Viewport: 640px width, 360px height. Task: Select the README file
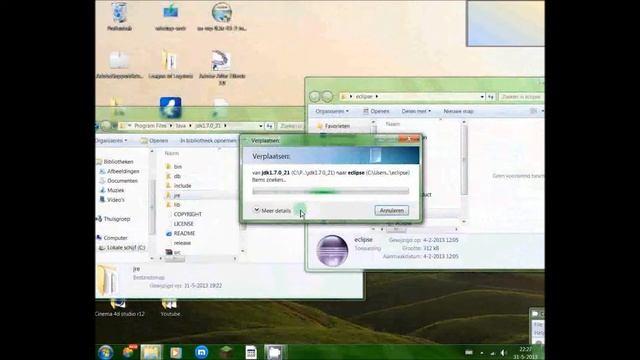pyautogui.click(x=180, y=233)
